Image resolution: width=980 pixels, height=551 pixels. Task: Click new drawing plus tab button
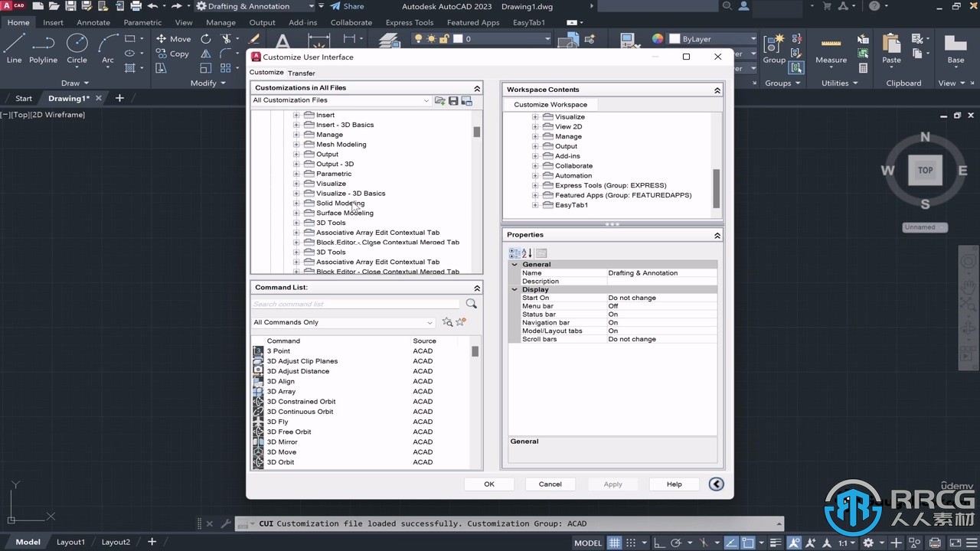click(x=119, y=98)
